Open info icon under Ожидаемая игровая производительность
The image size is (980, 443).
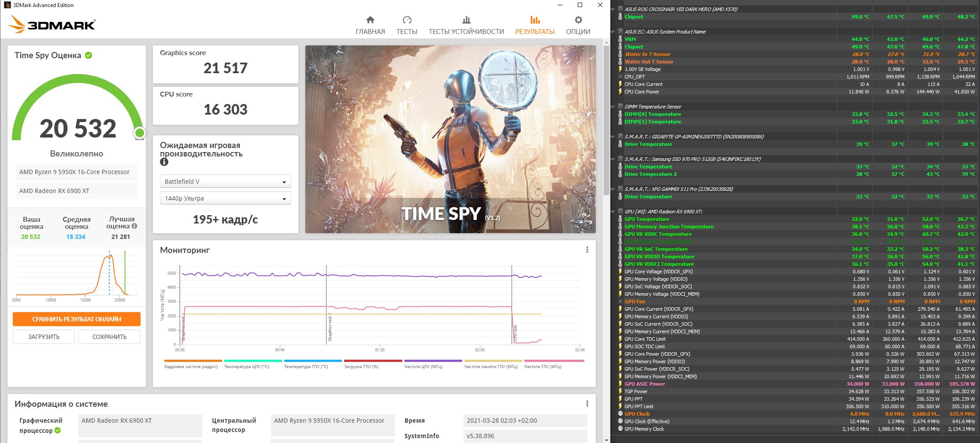[x=164, y=162]
